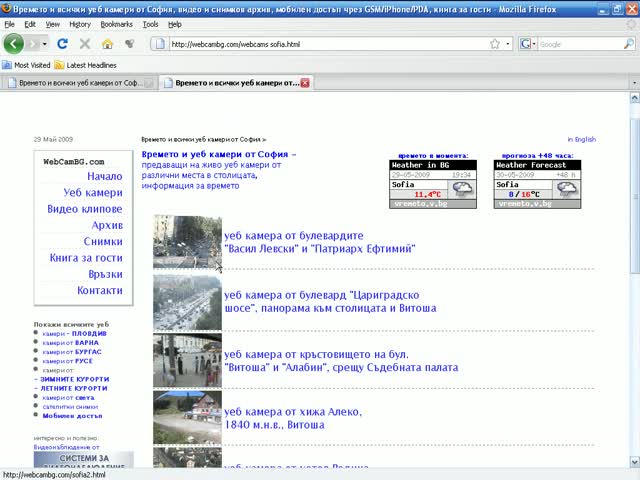
Task: Open the Most Visited bookmarks icon
Action: pos(7,65)
